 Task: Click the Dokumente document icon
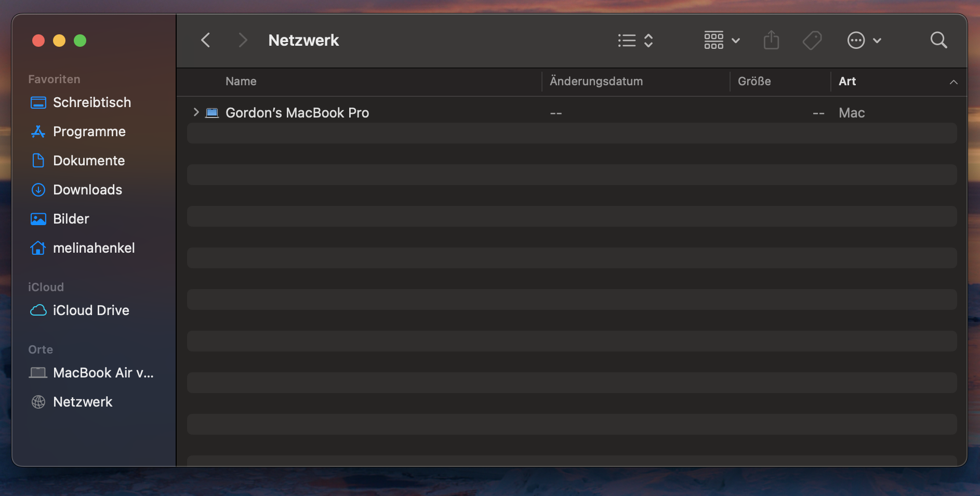[38, 161]
